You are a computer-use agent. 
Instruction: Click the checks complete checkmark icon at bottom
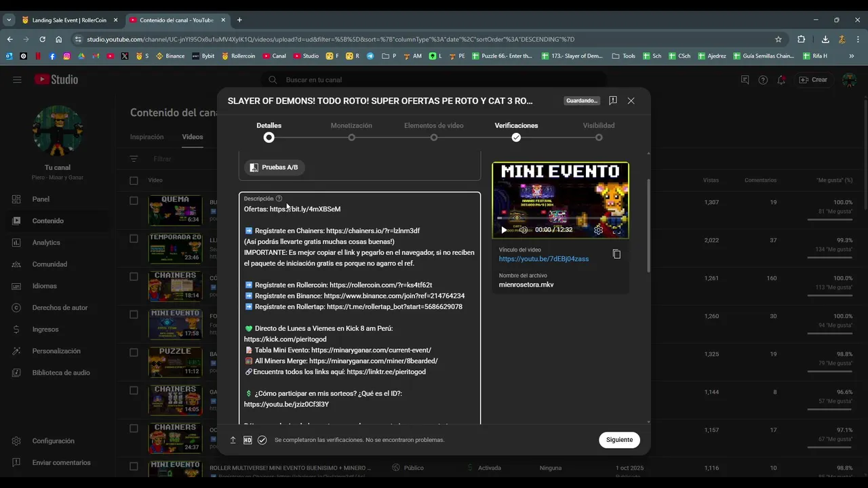262,440
